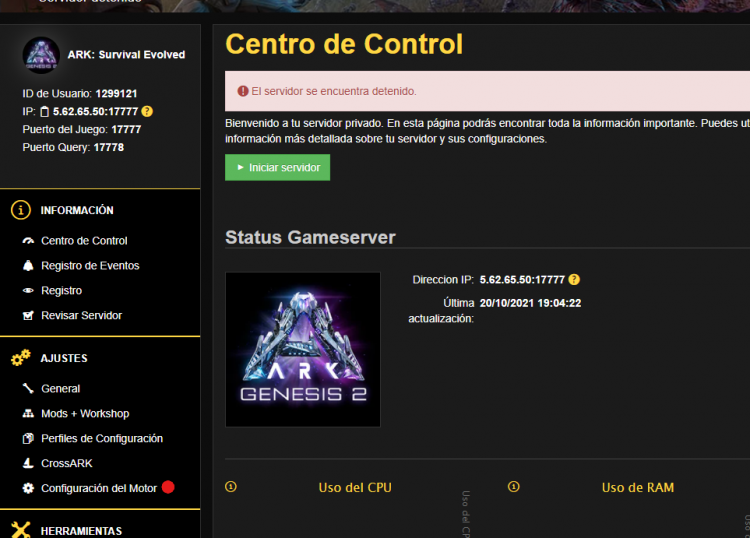Click the ARK Survival Evolved avatar icon

click(x=41, y=55)
